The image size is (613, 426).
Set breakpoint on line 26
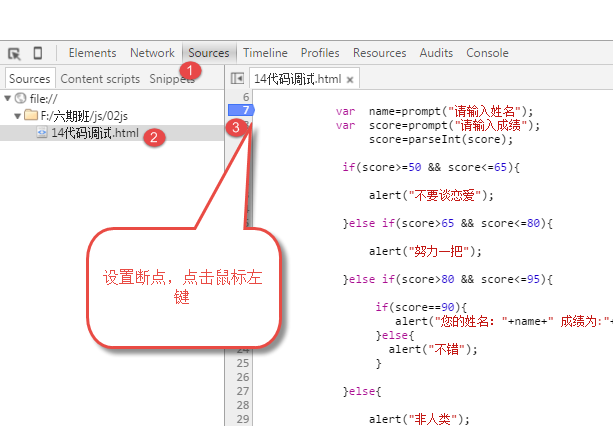click(x=243, y=377)
